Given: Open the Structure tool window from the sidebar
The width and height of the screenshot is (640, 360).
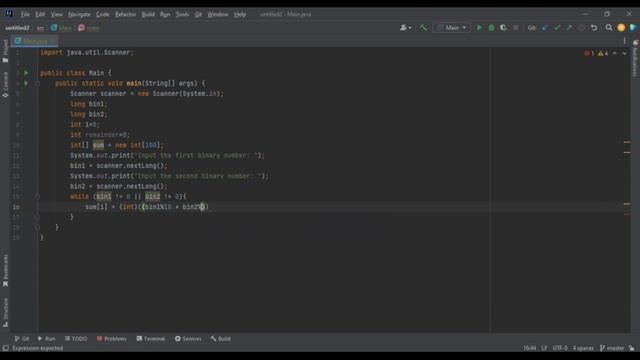Looking at the screenshot, I should [x=5, y=312].
